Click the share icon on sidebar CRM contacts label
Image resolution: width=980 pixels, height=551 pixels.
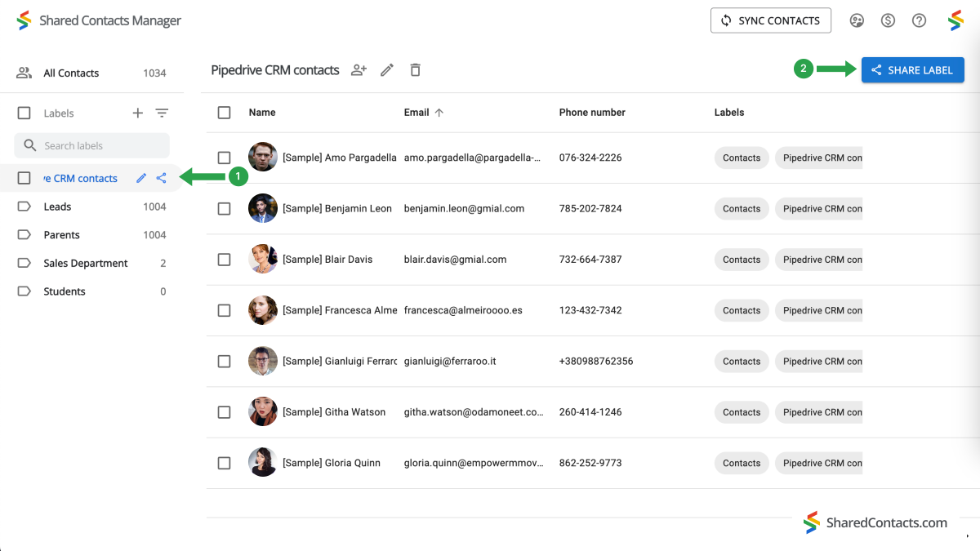click(162, 178)
